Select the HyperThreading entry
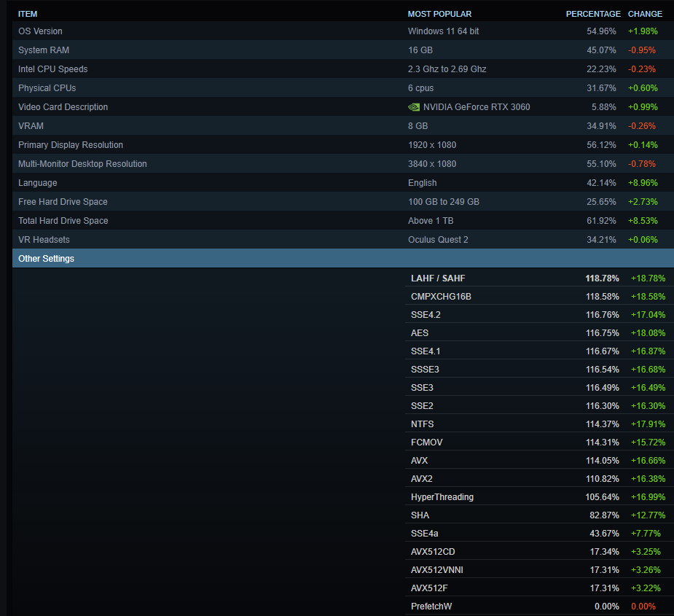 [x=442, y=497]
